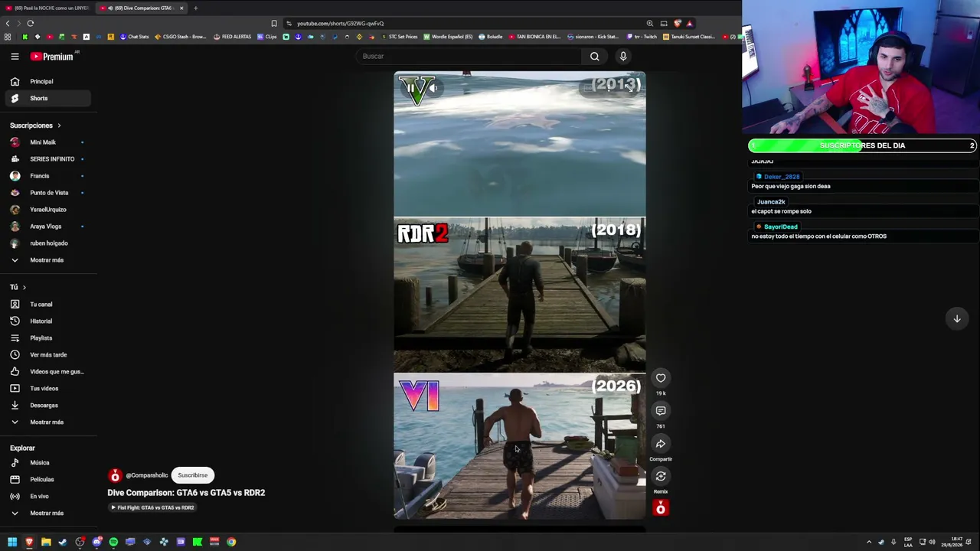This screenshot has height=551, width=980.
Task: Open the @Comparaholic channel link
Action: (146, 475)
